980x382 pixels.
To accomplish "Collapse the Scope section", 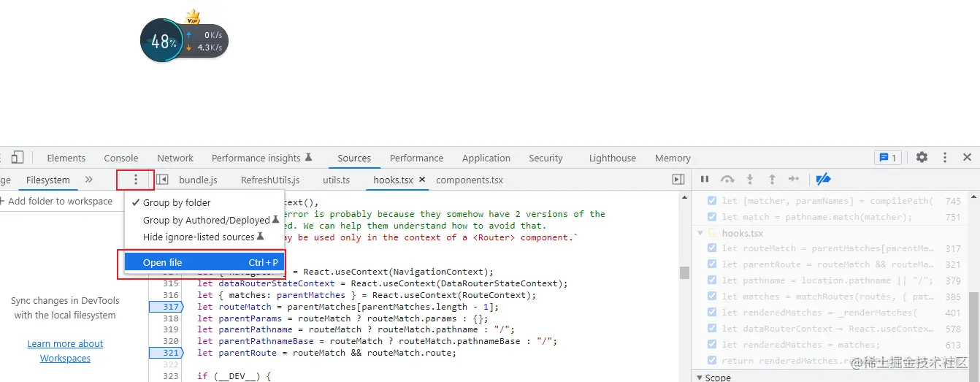I will [700, 378].
